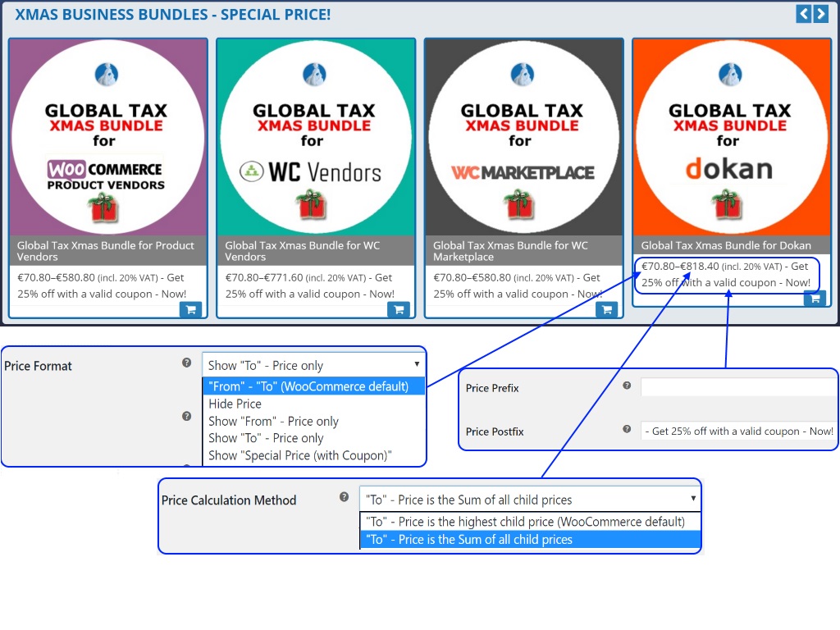
Task: Open WC Marketplace bundle thumbnail
Action: (523, 137)
